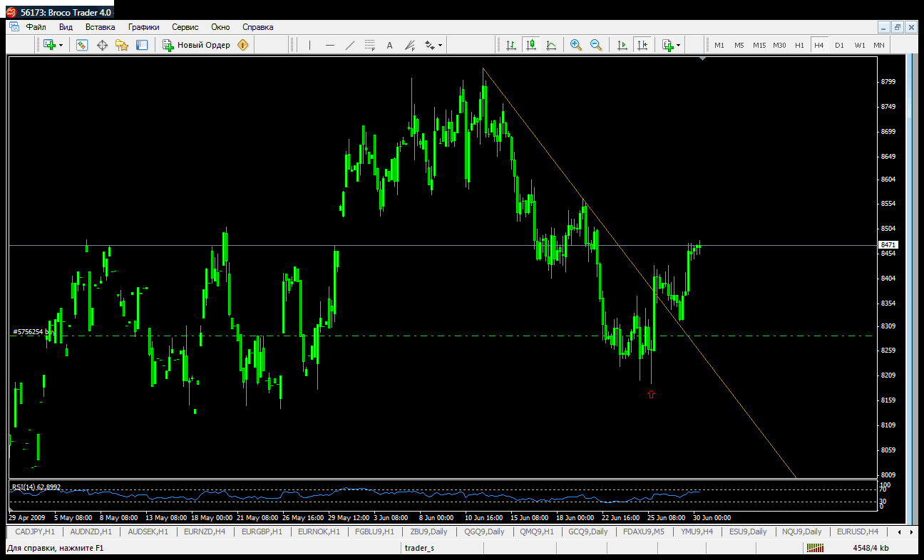Click the document icon left of Файл
924x560 pixels.
coord(14,27)
